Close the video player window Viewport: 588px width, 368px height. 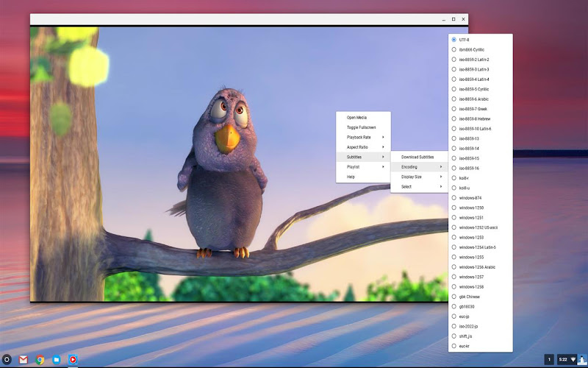(x=464, y=19)
